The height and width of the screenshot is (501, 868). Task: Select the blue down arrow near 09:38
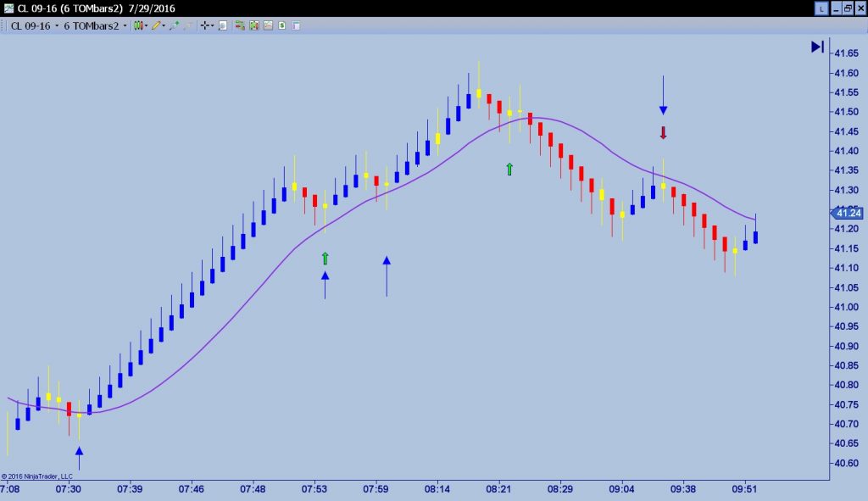(x=663, y=95)
